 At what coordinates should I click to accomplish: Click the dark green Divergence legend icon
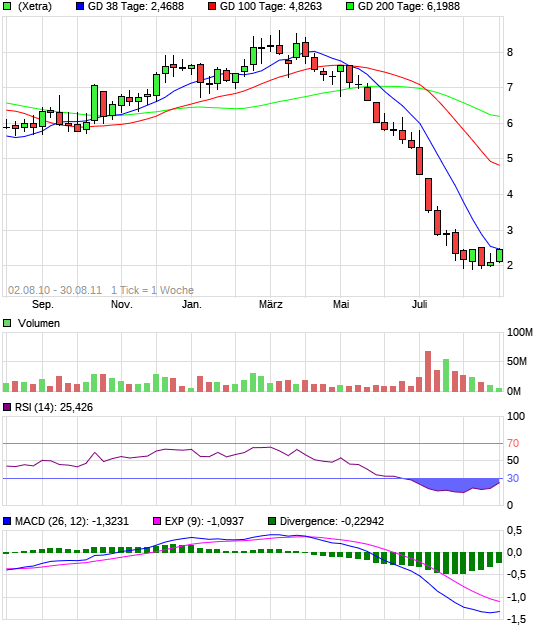272,521
